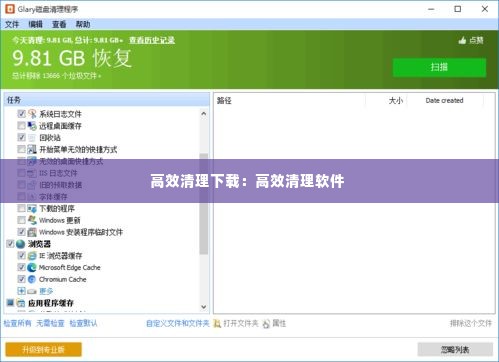Toggle the 应用程序缓存 category checkbox
This screenshot has width=499, height=362.
(x=10, y=303)
